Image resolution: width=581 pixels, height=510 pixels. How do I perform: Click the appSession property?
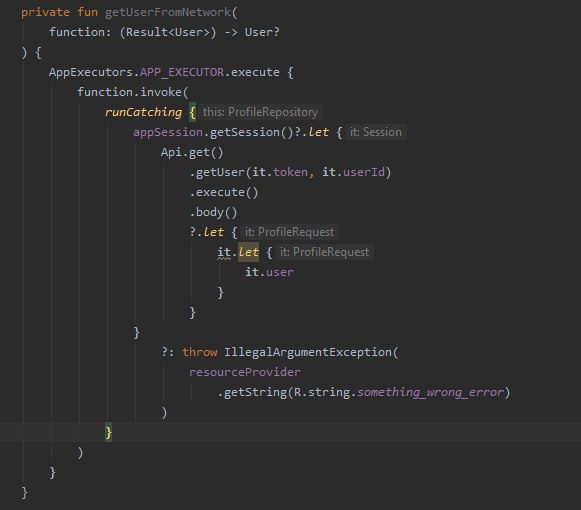coord(168,132)
